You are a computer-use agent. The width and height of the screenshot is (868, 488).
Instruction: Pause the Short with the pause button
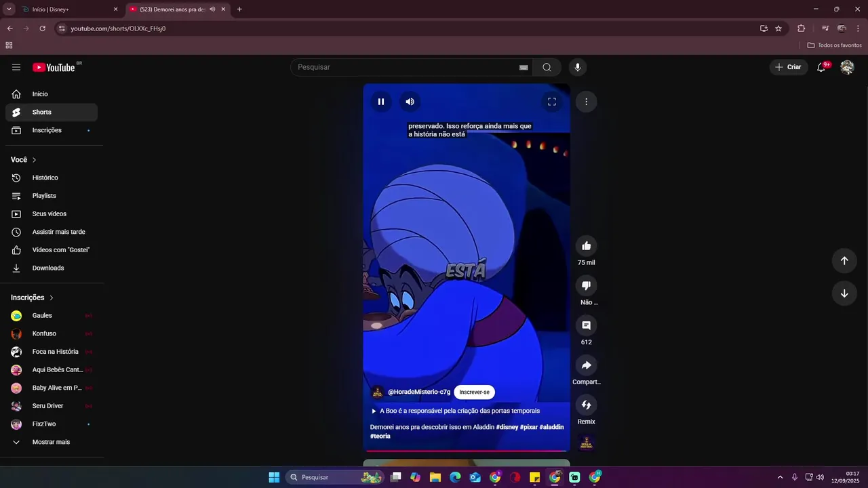pos(381,102)
